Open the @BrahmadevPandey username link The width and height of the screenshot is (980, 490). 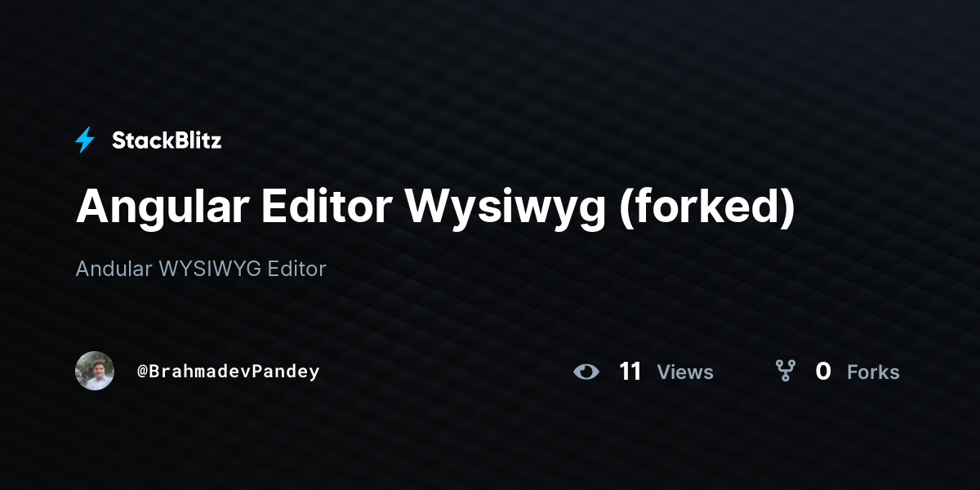[x=228, y=372]
